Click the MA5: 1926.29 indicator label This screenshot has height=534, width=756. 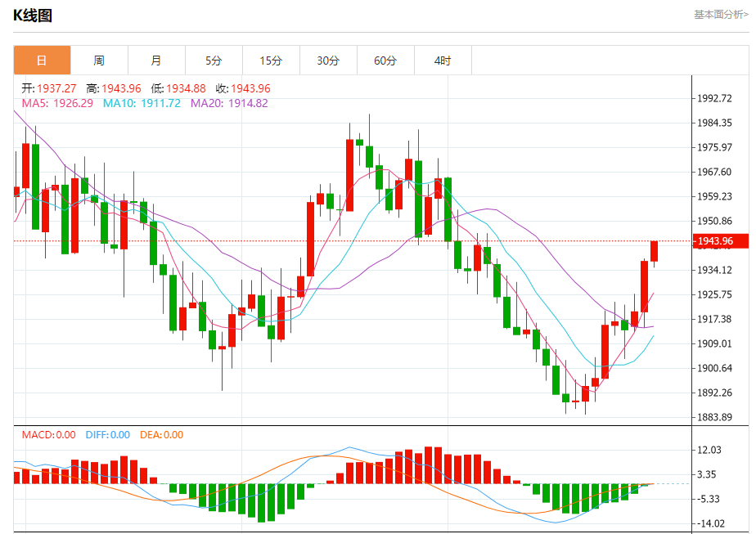(57, 103)
